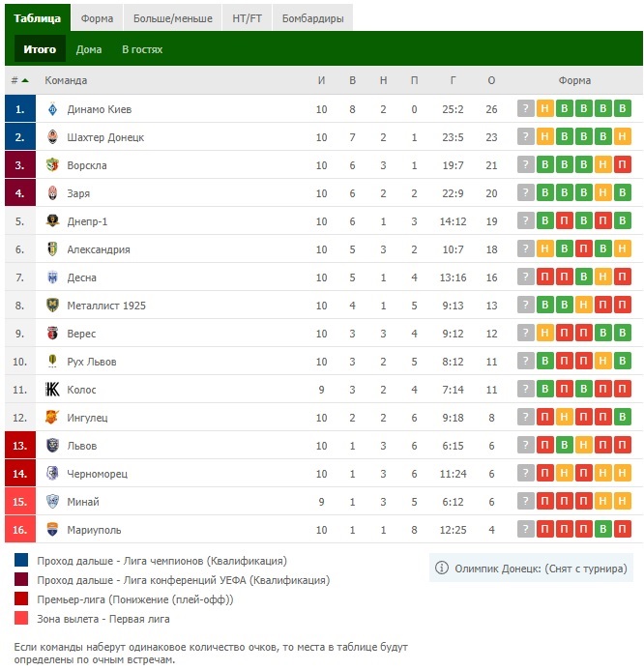Select the В гостях sub-tab
The image size is (644, 671).
click(142, 49)
